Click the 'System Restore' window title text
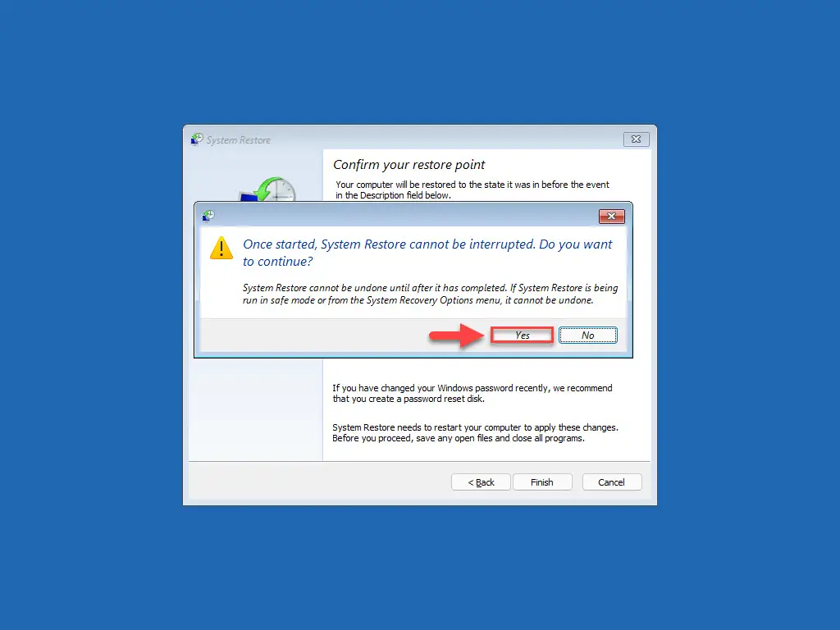This screenshot has width=840, height=630. point(239,139)
